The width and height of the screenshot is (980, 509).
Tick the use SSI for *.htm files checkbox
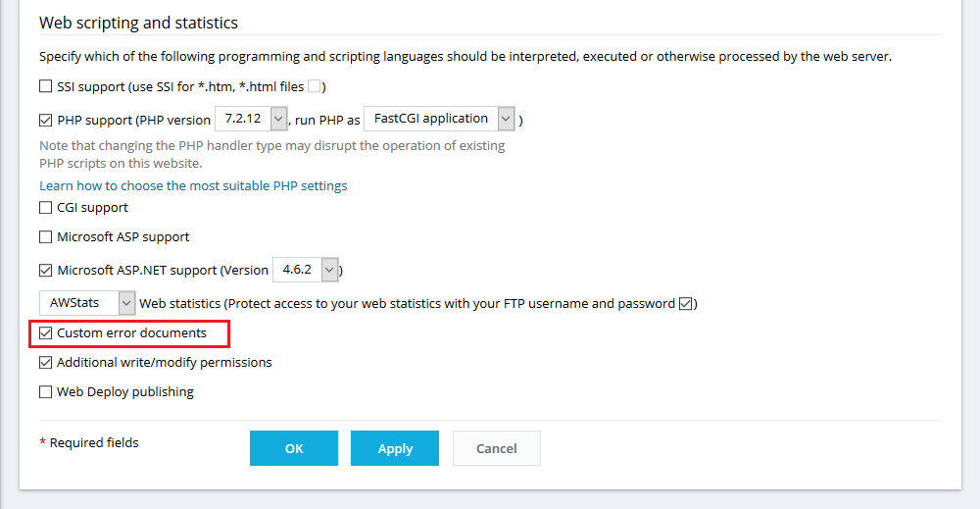315,86
